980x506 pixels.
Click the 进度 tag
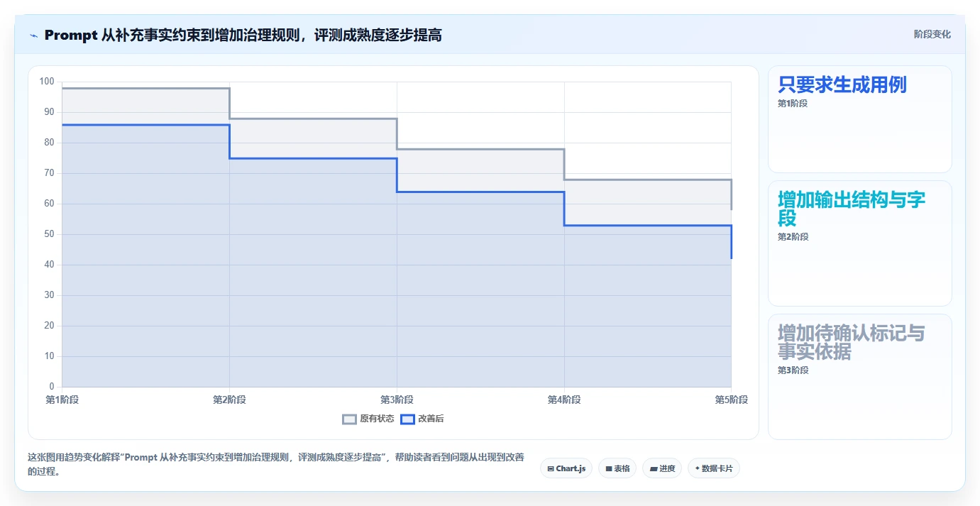[x=662, y=468]
